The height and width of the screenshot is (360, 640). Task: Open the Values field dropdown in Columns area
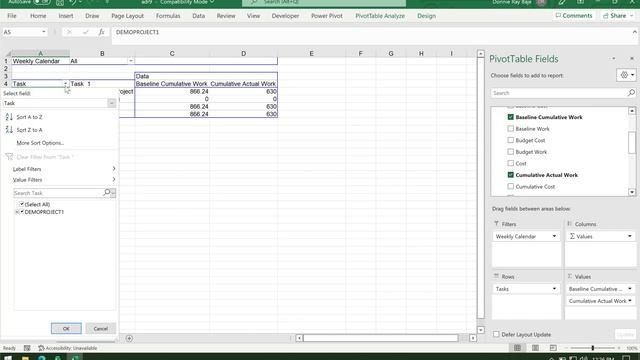(630, 236)
